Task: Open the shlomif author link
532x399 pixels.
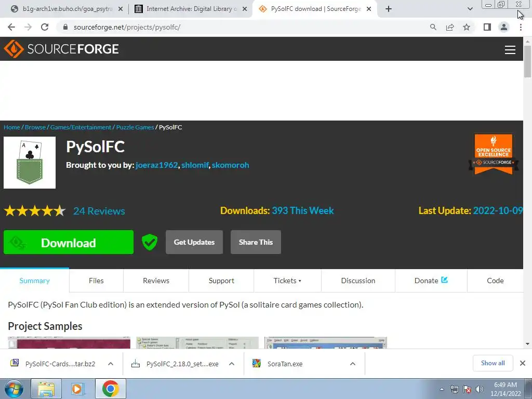Action: click(195, 165)
